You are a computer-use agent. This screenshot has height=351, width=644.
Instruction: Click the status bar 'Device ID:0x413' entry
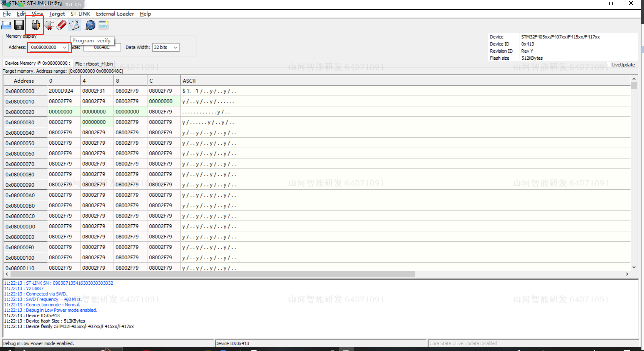(232, 343)
